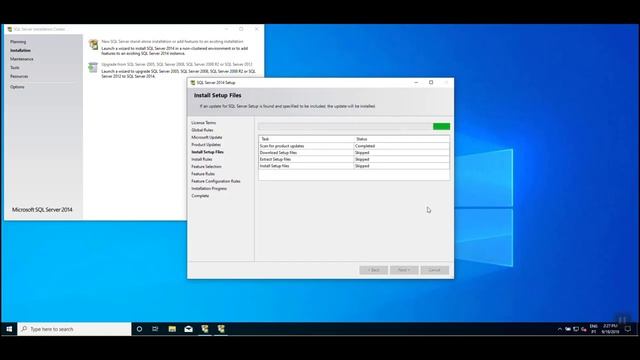Select Microsoft Update step in Setup
Screen dimensions: 640x360
(x=207, y=137)
